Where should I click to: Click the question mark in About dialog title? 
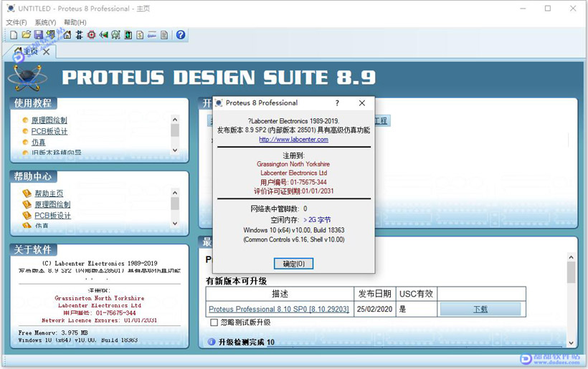[337, 103]
